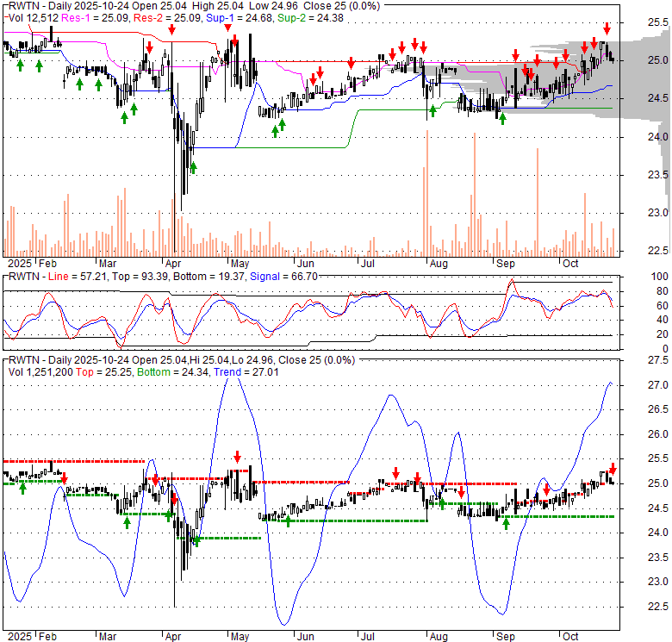The height and width of the screenshot is (642, 672).
Task: Click the 20 level label on oscillator axis
Action: coord(662,334)
